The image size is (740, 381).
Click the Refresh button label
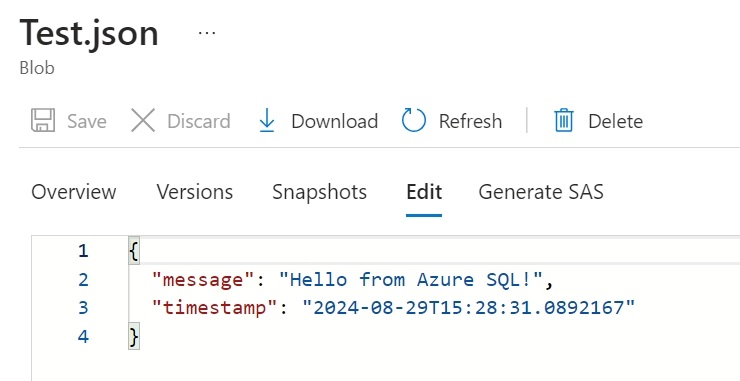(471, 121)
